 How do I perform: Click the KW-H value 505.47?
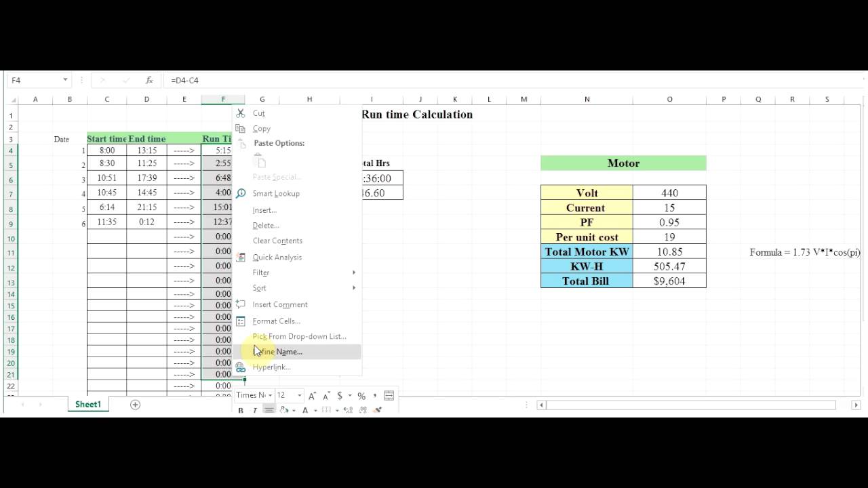[x=669, y=266]
